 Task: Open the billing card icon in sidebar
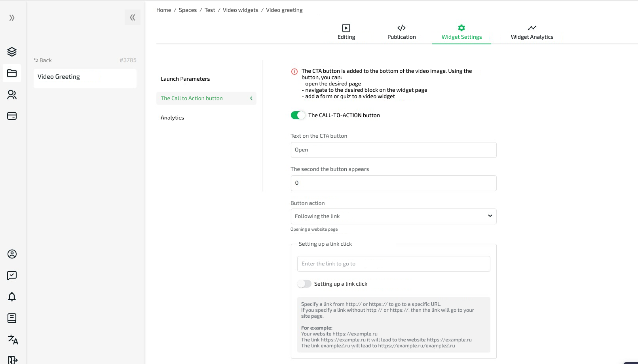pyautogui.click(x=12, y=116)
